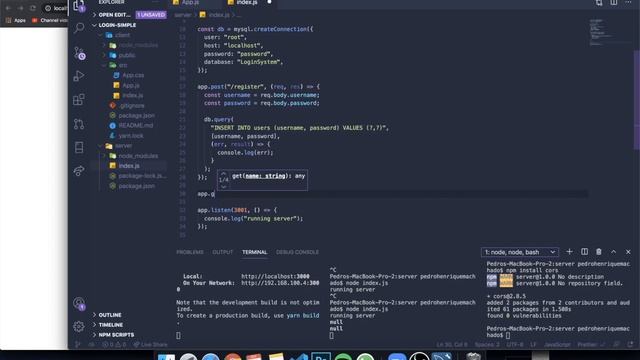Open yarn.lock in the explorer
640x360 pixels.
(131, 136)
